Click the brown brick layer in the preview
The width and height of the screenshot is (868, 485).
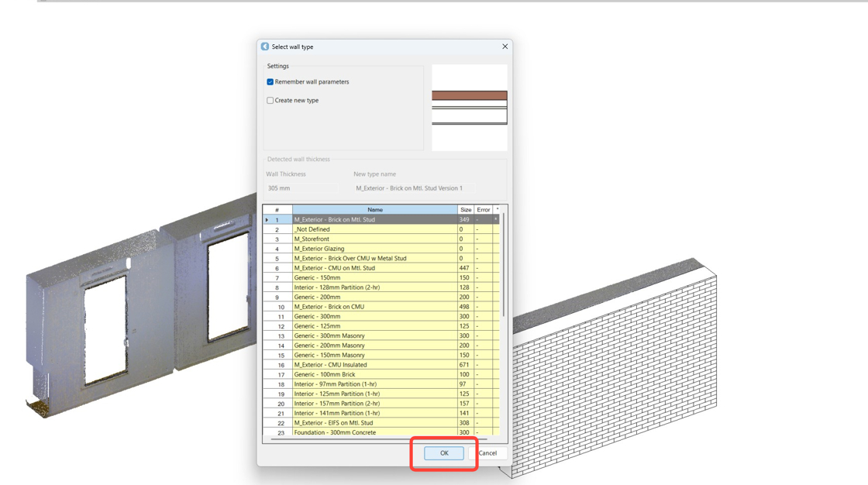(469, 95)
